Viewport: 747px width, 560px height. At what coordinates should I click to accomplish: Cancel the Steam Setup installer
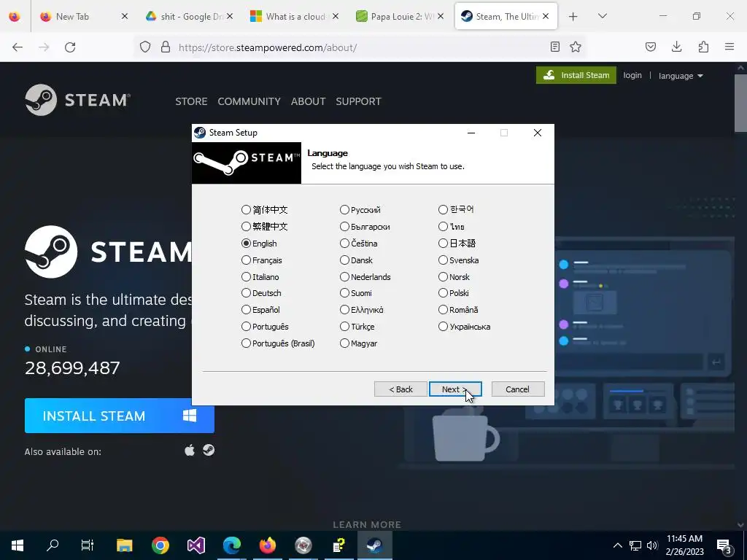(518, 389)
